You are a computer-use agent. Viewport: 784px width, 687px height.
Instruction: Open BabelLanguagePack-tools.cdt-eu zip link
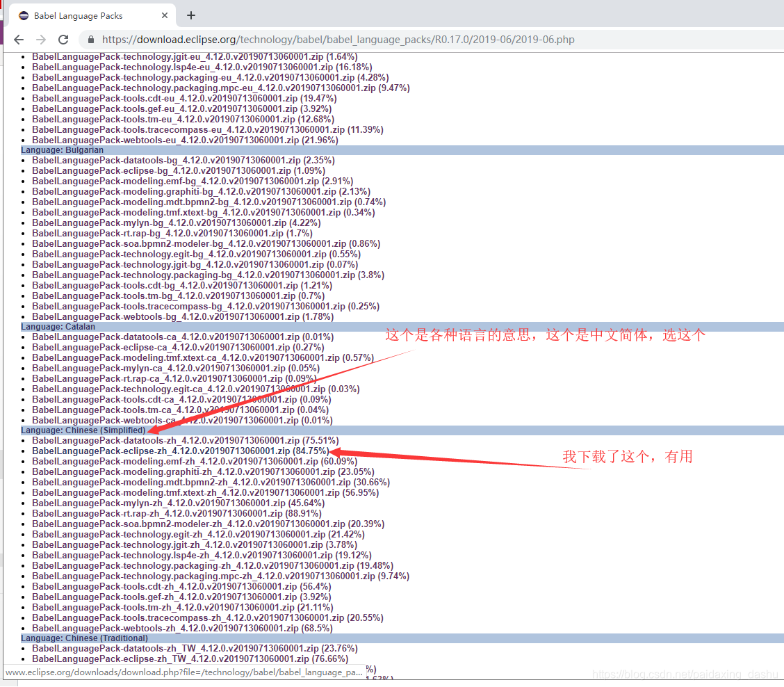184,98
